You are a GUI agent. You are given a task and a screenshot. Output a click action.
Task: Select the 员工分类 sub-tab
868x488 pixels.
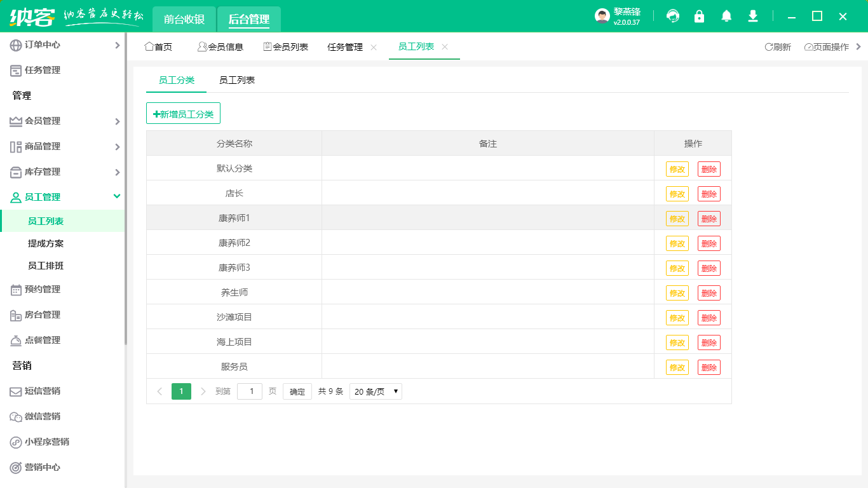pyautogui.click(x=177, y=80)
